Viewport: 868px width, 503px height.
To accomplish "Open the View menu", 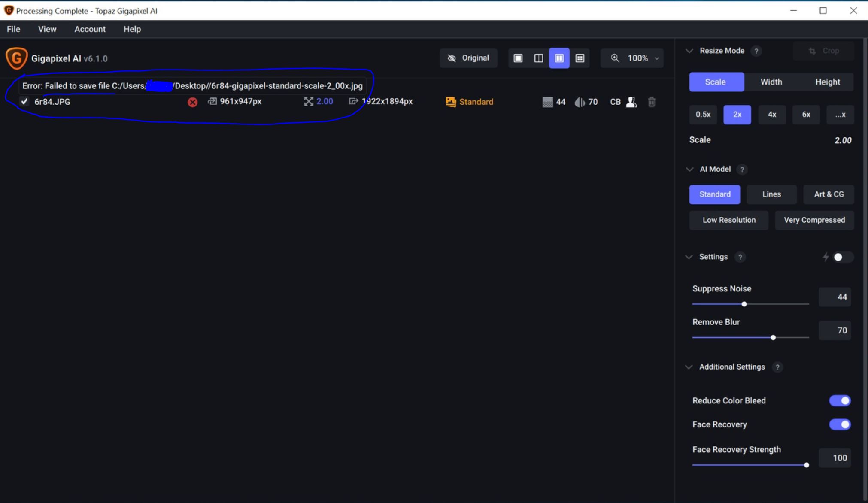I will coord(47,29).
